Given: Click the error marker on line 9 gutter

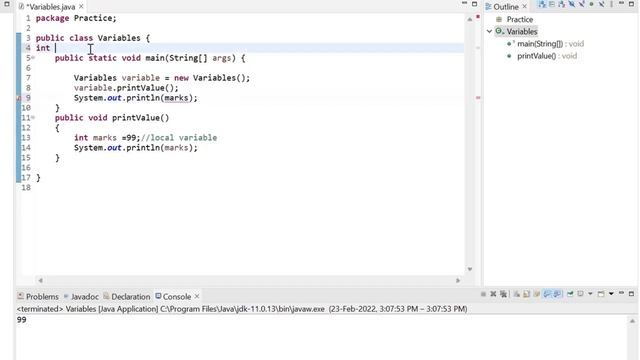Looking at the screenshot, I should click(x=19, y=98).
